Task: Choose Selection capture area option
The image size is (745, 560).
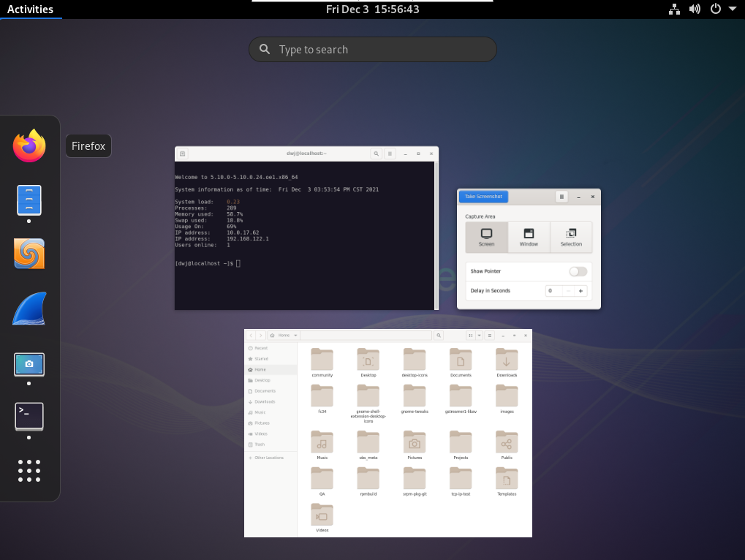Action: tap(571, 237)
